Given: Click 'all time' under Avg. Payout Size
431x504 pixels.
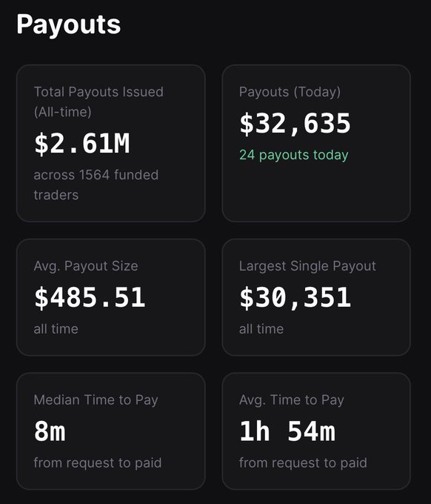Looking at the screenshot, I should point(56,329).
